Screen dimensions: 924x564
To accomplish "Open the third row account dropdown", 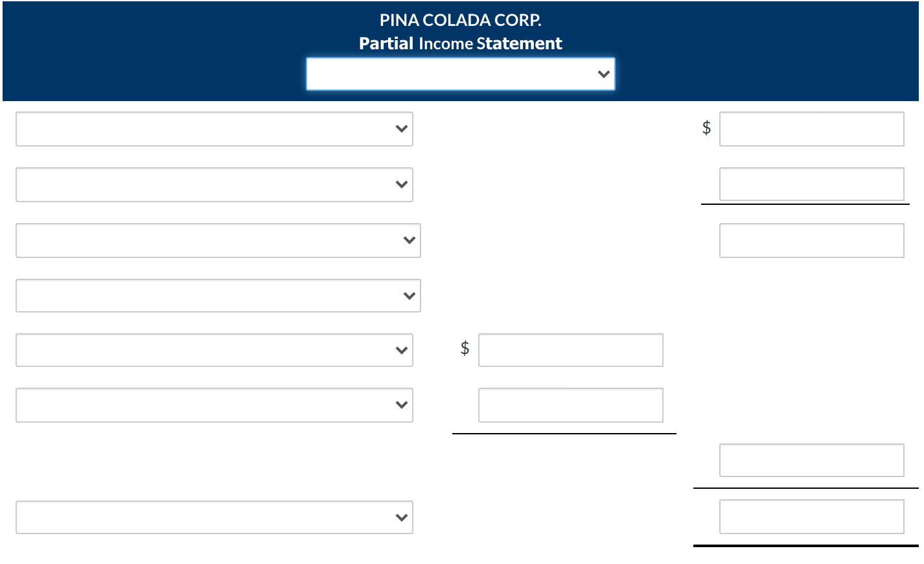I will coord(218,241).
